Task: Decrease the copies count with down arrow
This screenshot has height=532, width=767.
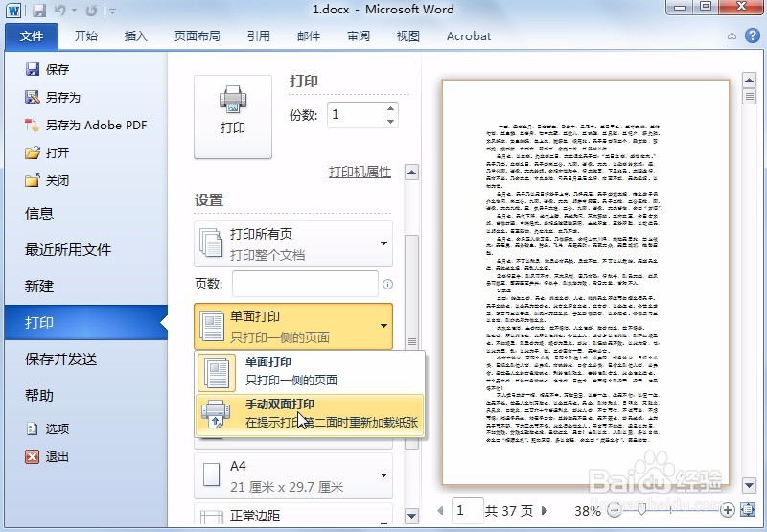Action: (390, 122)
